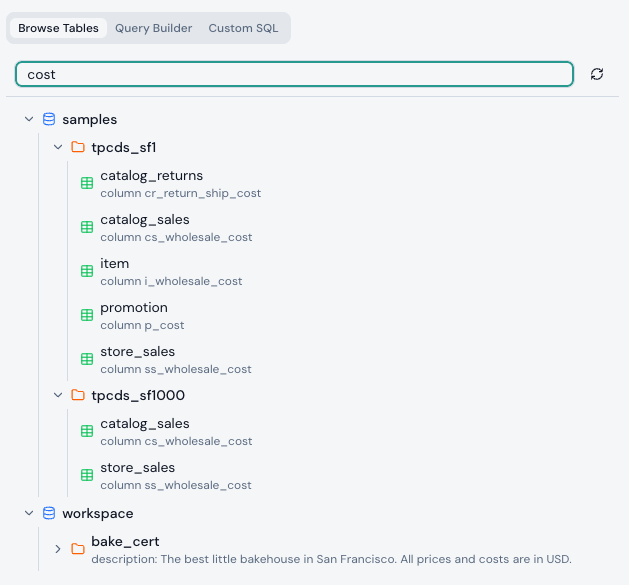Click the tpcds_sf1 schema folder icon
Screen dimensions: 629x585
[78, 147]
